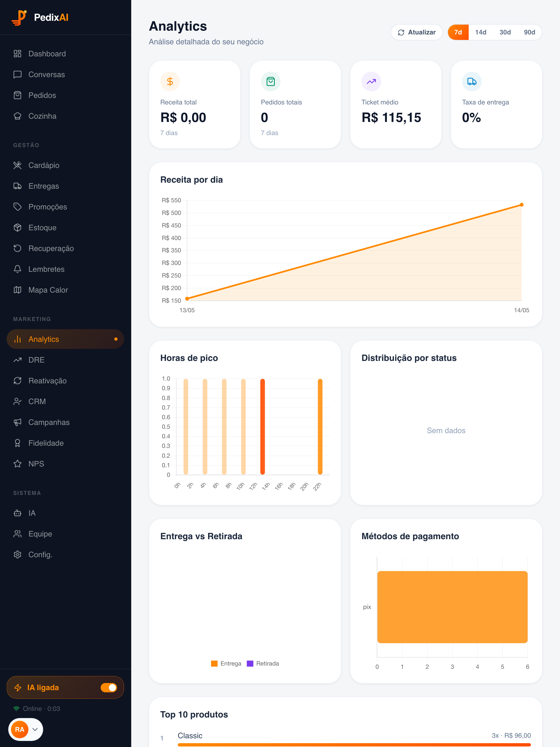This screenshot has width=560, height=747.
Task: Open IA robot icon in sidebar
Action: tap(17, 513)
